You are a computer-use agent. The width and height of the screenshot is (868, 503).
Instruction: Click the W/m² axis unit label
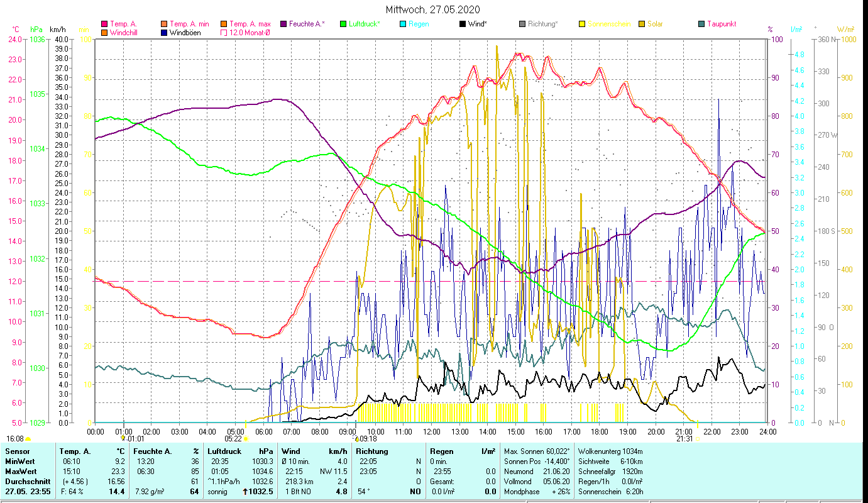pos(845,30)
